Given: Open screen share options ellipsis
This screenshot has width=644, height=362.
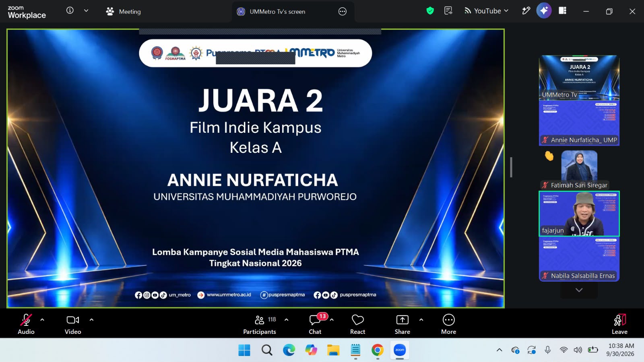Looking at the screenshot, I should tap(343, 12).
